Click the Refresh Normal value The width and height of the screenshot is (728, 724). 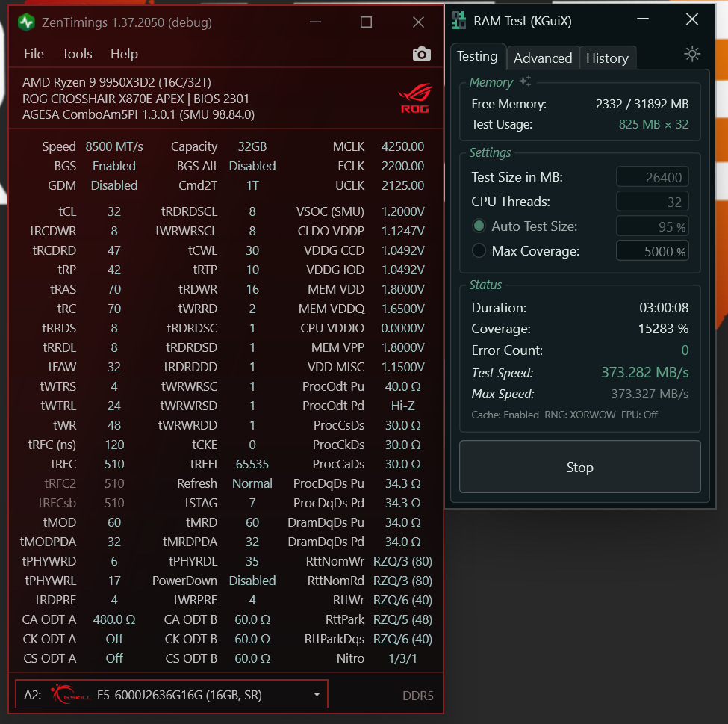(252, 483)
